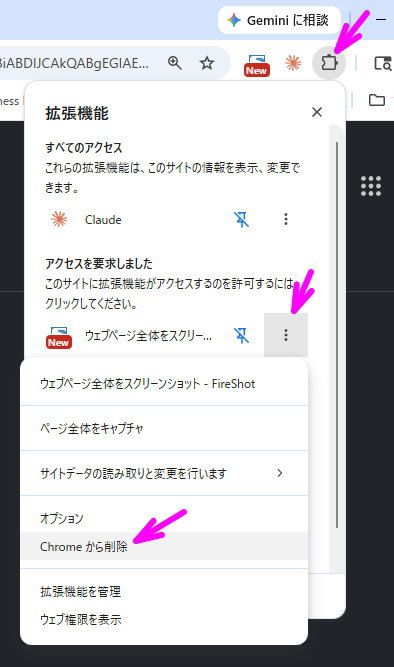This screenshot has height=667, width=394.
Task: Click the FireShot icon in the extension list
Action: 59,338
